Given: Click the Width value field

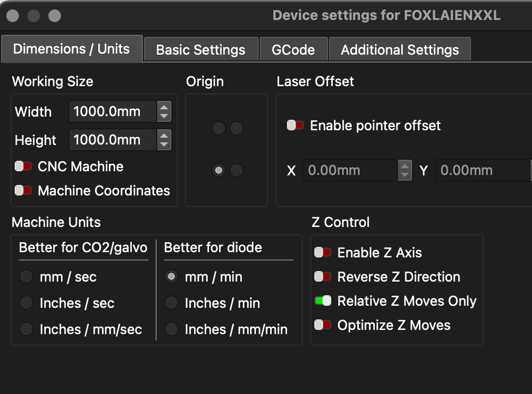Looking at the screenshot, I should pos(112,111).
